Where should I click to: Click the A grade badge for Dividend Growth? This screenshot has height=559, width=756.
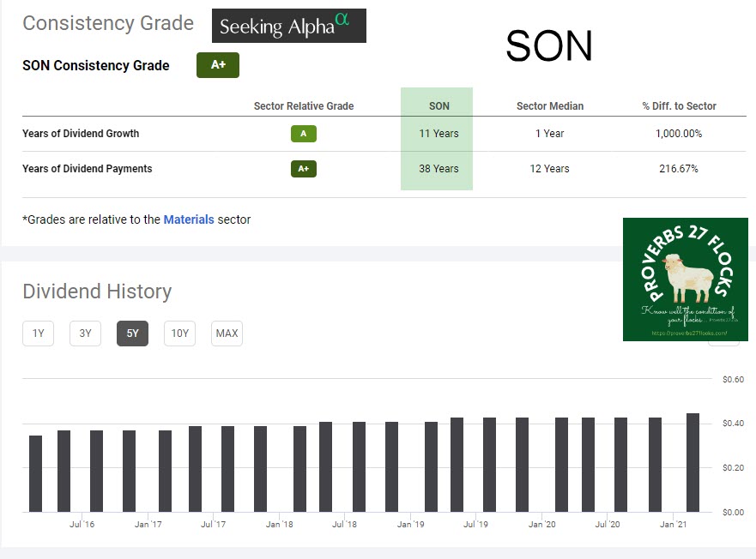pos(303,134)
